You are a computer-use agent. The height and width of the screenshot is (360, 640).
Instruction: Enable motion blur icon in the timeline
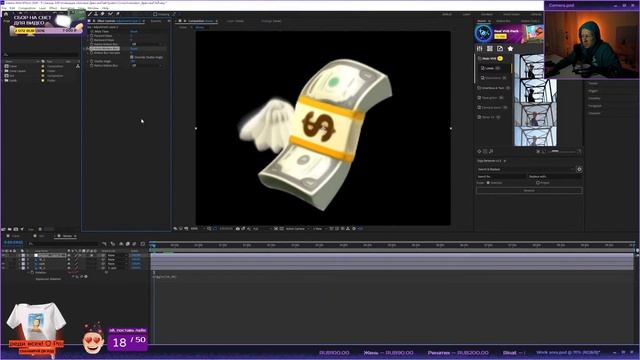coord(134,244)
